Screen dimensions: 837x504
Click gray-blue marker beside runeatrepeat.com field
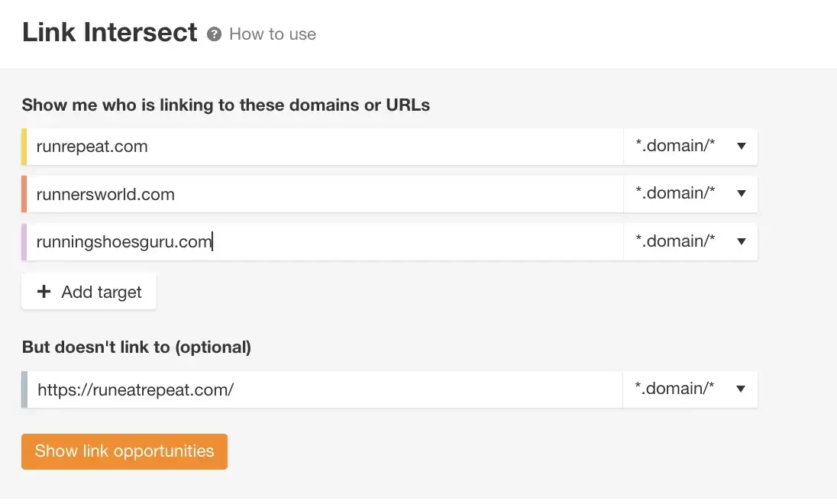coord(24,389)
